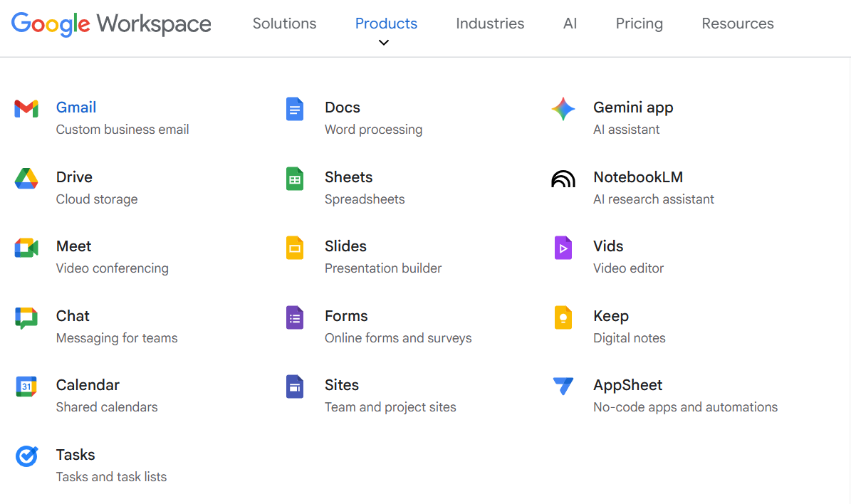This screenshot has height=504, width=851.
Task: Open the Forms product link
Action: (x=346, y=316)
